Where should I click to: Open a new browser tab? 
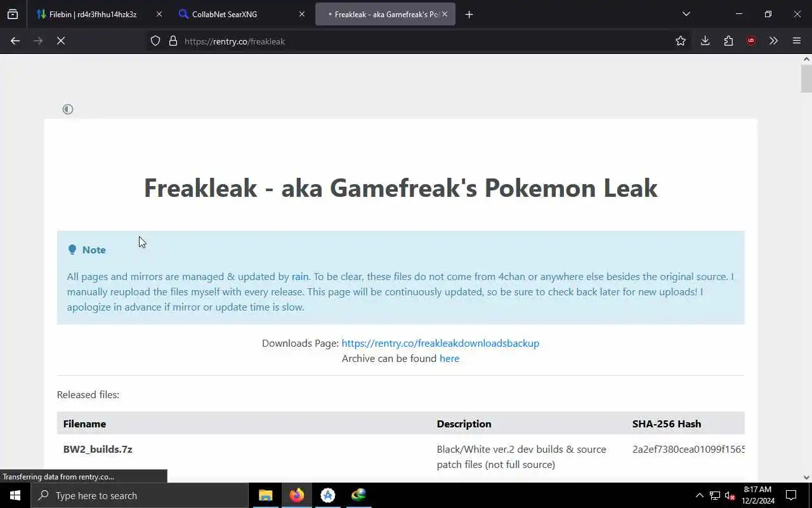click(x=469, y=14)
